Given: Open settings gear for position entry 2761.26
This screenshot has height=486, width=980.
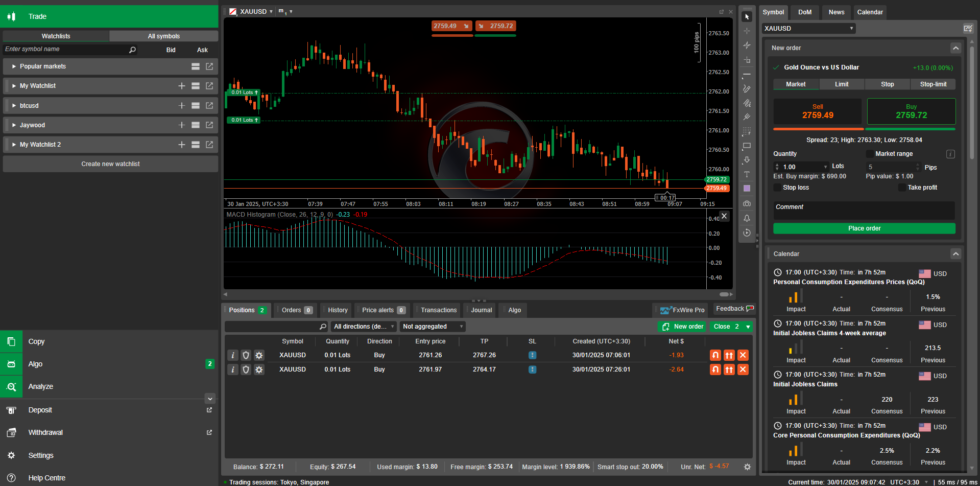Looking at the screenshot, I should coord(259,355).
